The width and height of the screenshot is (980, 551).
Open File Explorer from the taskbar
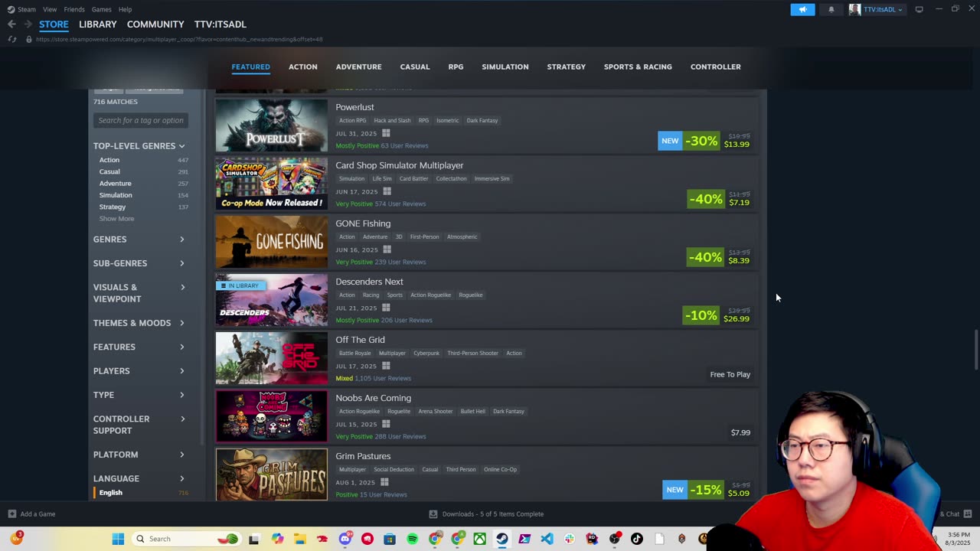[299, 539]
